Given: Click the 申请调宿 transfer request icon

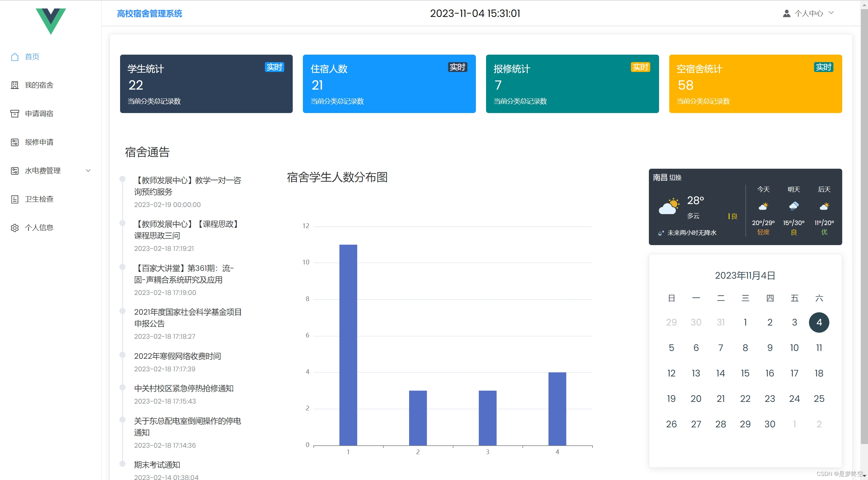Looking at the screenshot, I should [x=14, y=114].
